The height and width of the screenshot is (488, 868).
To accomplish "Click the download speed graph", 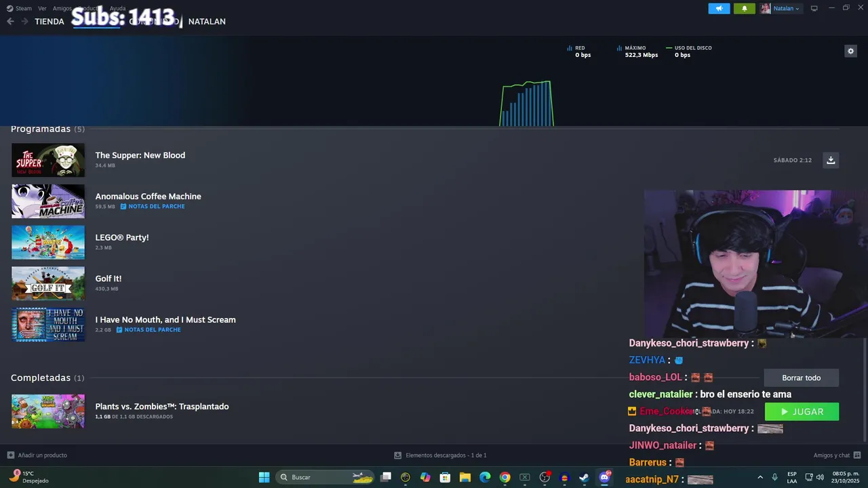I will (x=526, y=103).
